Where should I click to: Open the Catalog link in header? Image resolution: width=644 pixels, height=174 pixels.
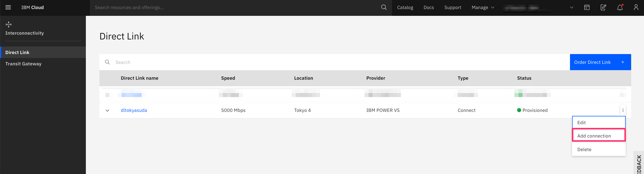pyautogui.click(x=405, y=8)
